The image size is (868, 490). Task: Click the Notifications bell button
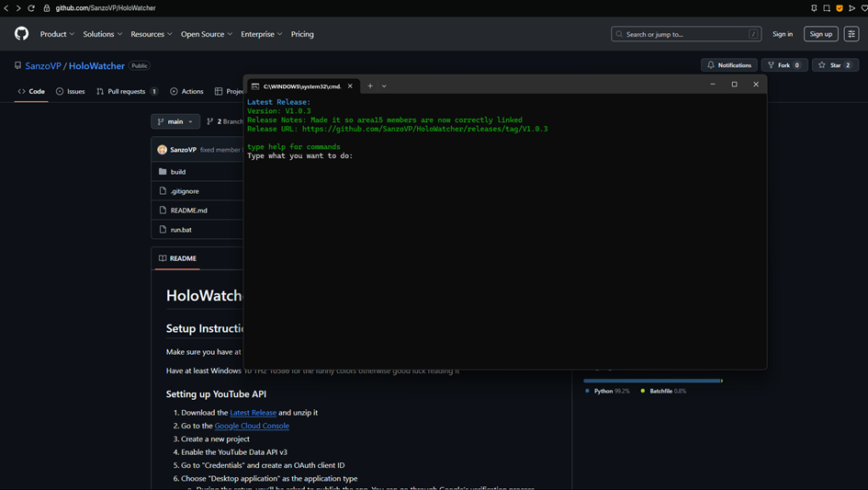(729, 65)
